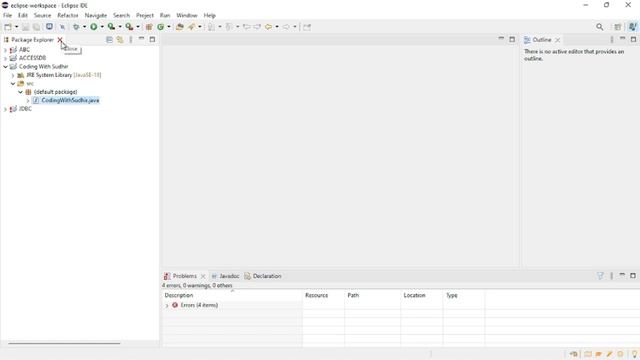Open the Run dropdown arrow
The width and height of the screenshot is (640, 360).
pos(102,27)
